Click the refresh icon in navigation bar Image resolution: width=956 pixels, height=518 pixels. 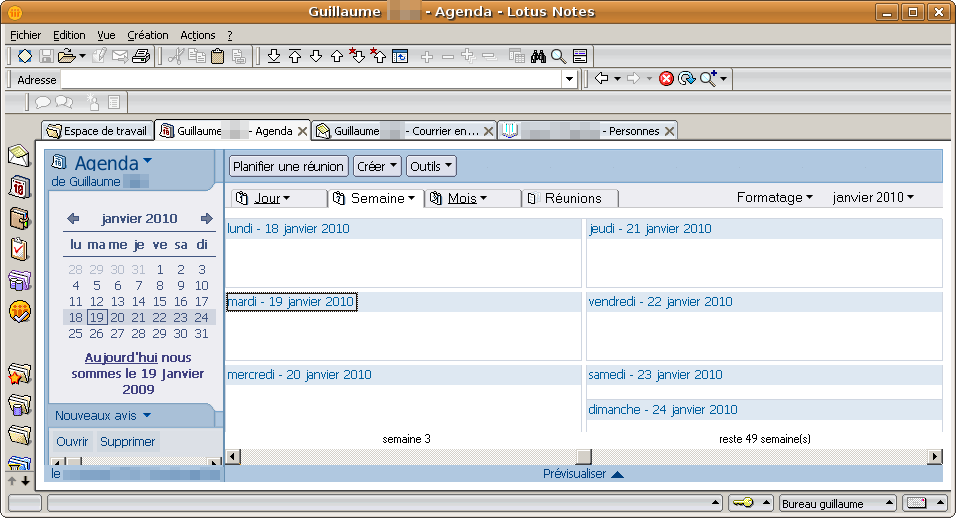[686, 79]
